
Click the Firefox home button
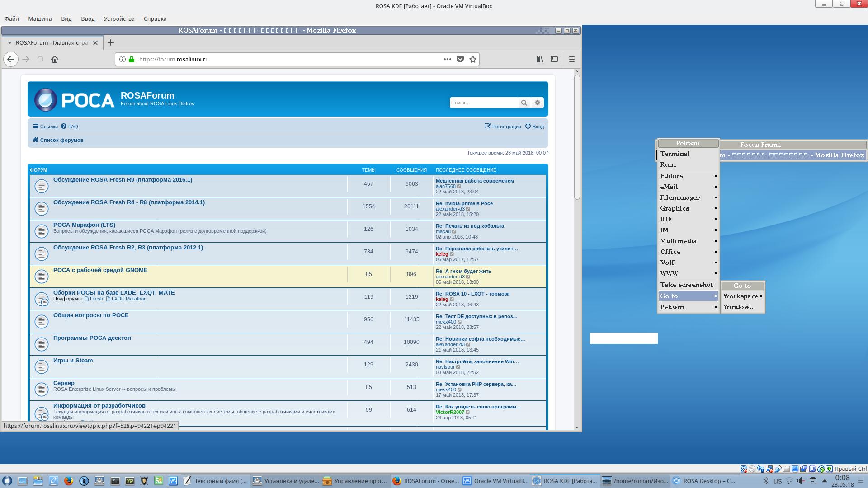[55, 59]
